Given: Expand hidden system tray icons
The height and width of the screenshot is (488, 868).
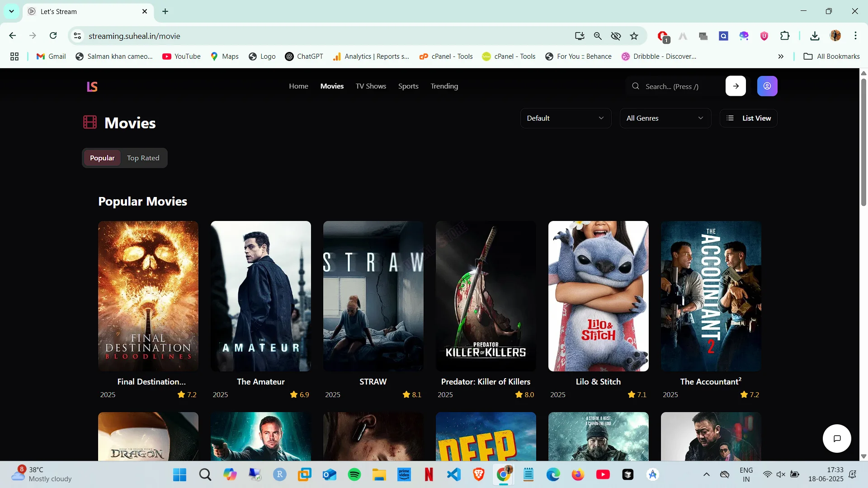Looking at the screenshot, I should click(x=706, y=474).
